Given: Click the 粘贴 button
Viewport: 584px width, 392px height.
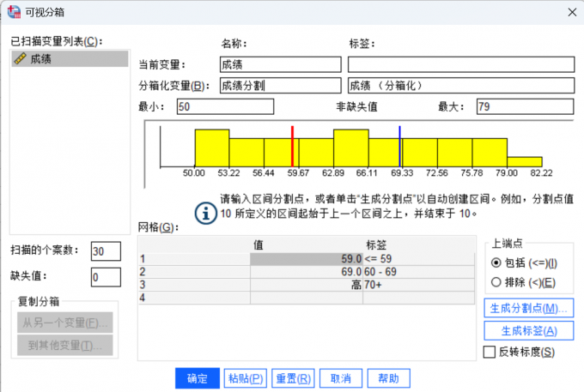Looking at the screenshot, I should pyautogui.click(x=246, y=378).
